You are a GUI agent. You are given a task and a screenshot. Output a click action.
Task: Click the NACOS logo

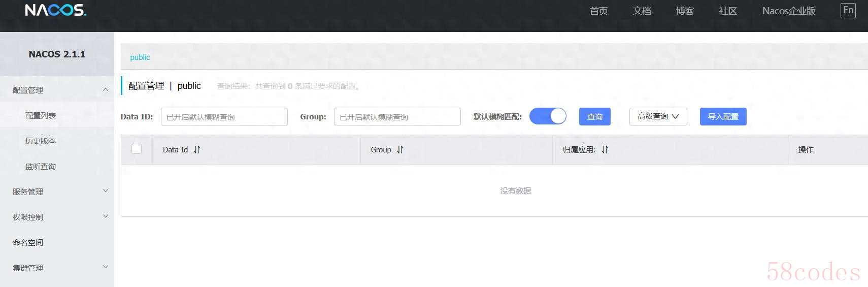click(56, 10)
